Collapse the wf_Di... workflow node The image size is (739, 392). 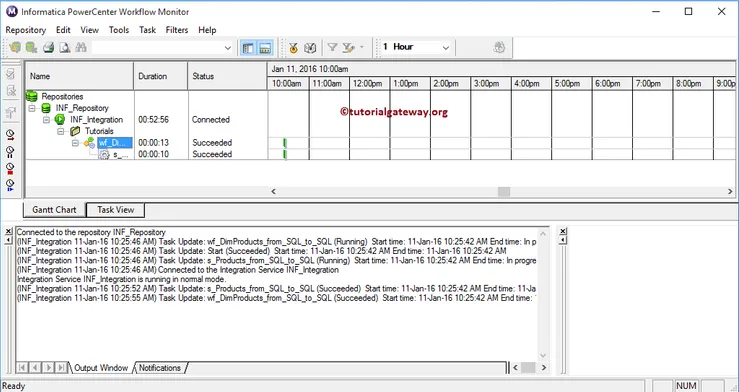(x=75, y=143)
